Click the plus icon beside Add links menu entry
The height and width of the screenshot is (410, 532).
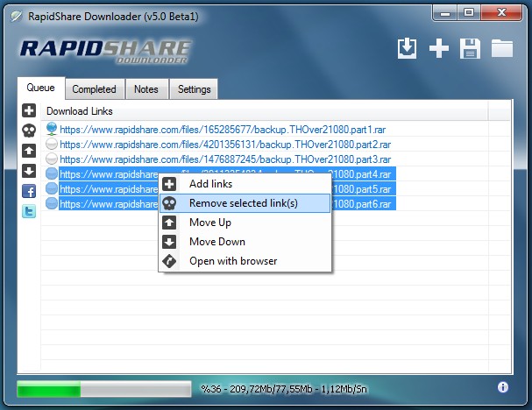coord(169,184)
